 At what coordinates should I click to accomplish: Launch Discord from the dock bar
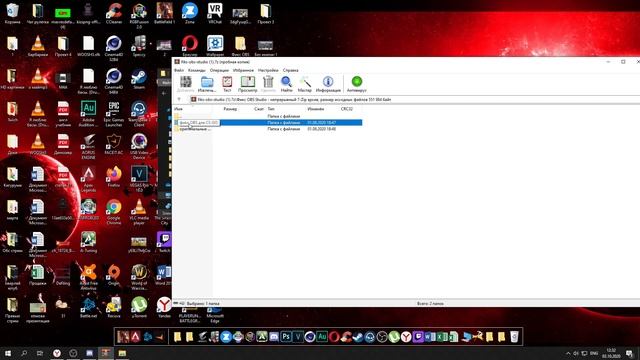[x=274, y=337]
